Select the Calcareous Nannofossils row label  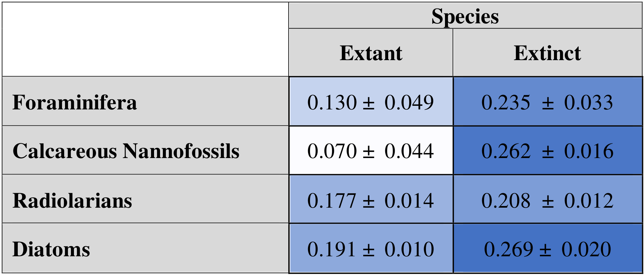(126, 151)
